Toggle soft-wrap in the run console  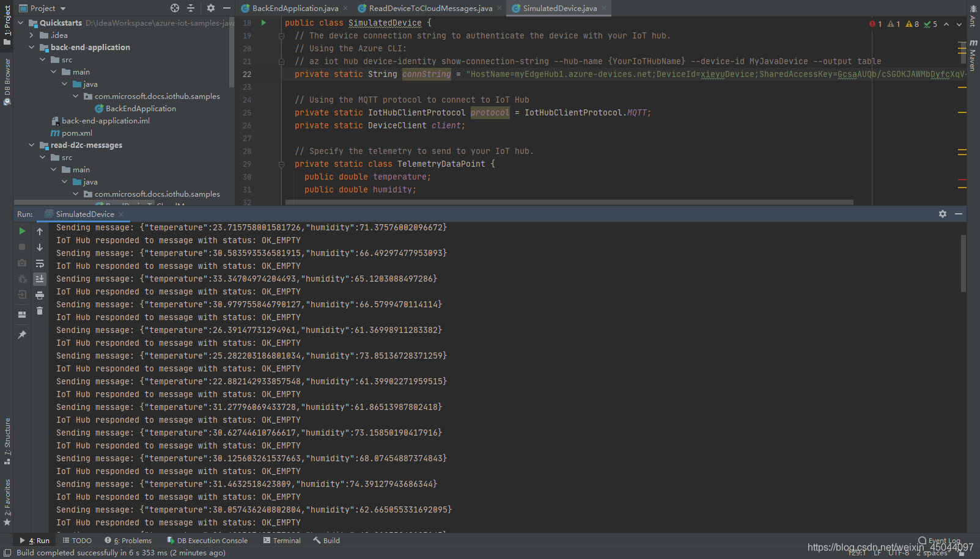[40, 263]
